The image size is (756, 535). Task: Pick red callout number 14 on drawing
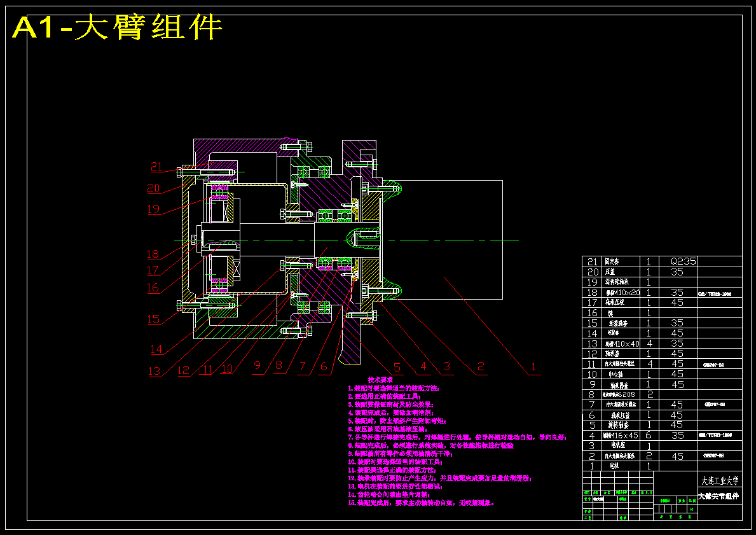pyautogui.click(x=156, y=349)
